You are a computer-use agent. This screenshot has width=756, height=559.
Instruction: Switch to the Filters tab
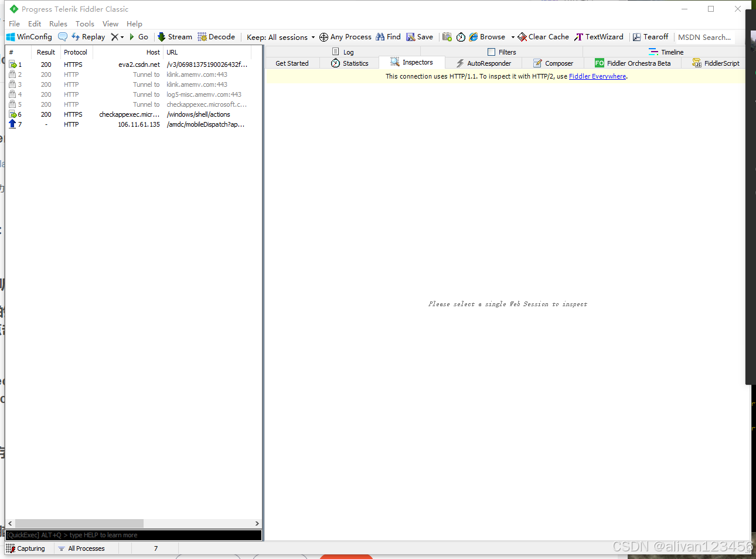click(502, 52)
